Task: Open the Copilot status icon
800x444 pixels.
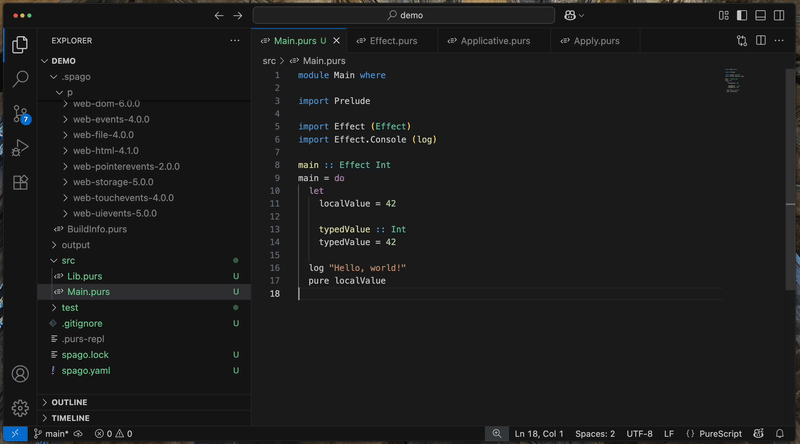Action: pos(759,434)
